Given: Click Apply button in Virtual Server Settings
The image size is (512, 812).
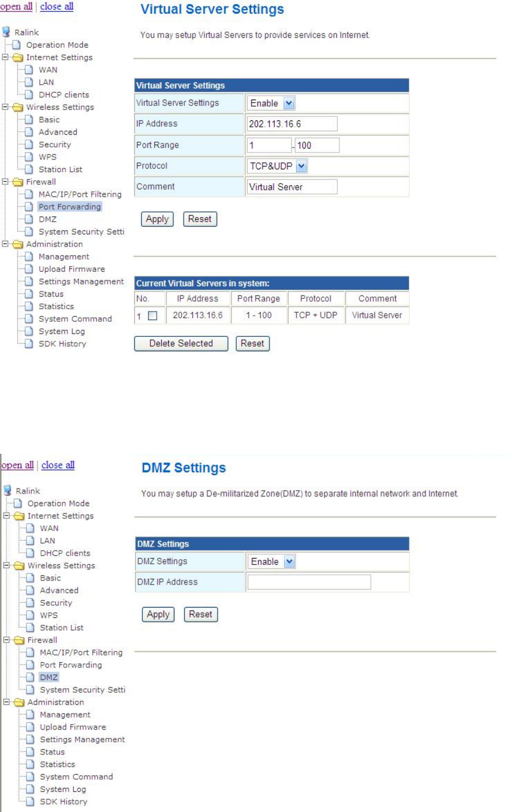Looking at the screenshot, I should point(157,219).
